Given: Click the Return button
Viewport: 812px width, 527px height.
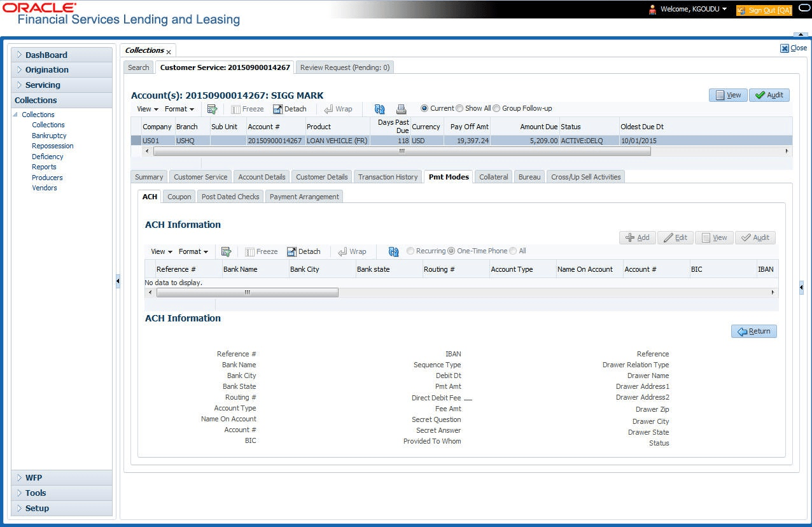Looking at the screenshot, I should click(754, 331).
